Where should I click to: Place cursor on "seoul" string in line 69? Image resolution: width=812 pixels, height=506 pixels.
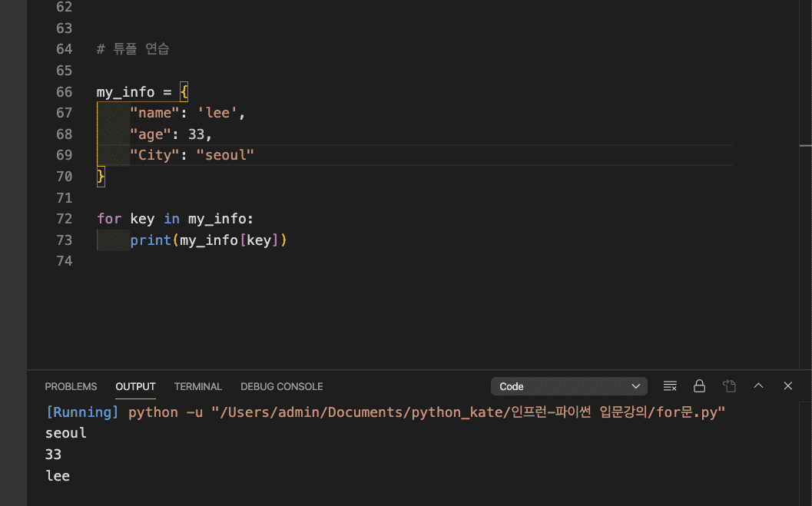pos(225,155)
